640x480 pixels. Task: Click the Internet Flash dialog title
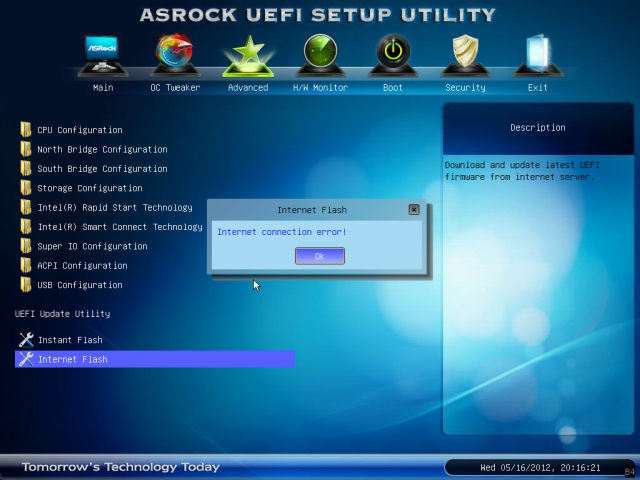(x=312, y=210)
